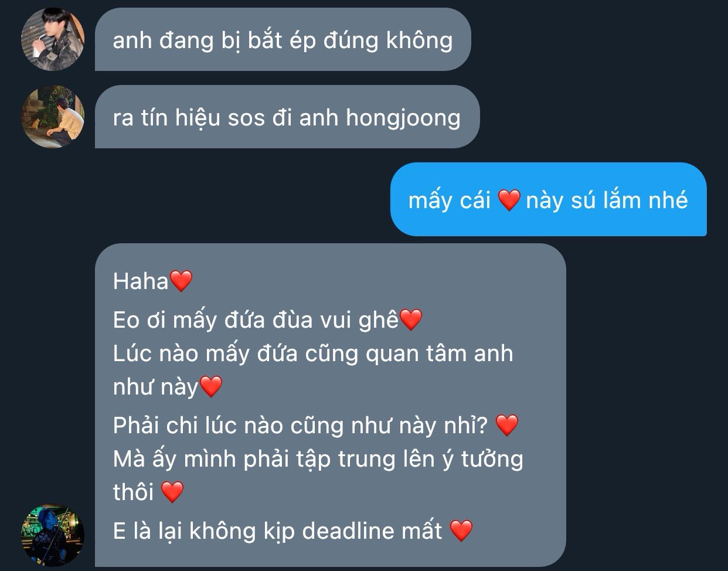Click the heart after "đùa vui ghê"
Viewport: 728px width, 571px height.
[x=410, y=320]
